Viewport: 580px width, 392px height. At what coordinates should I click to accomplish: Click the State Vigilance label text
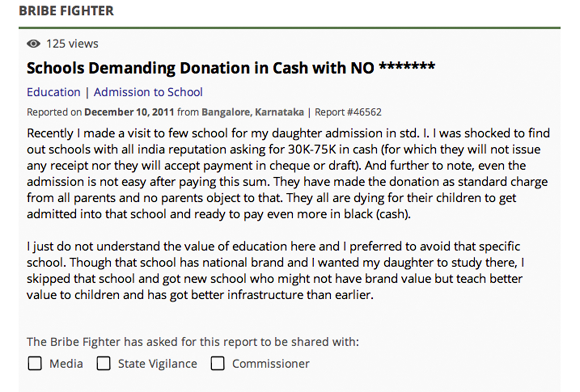[x=157, y=364]
